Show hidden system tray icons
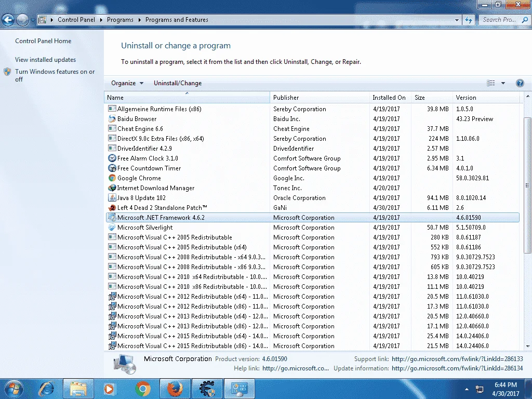This screenshot has width=532, height=399. click(467, 389)
